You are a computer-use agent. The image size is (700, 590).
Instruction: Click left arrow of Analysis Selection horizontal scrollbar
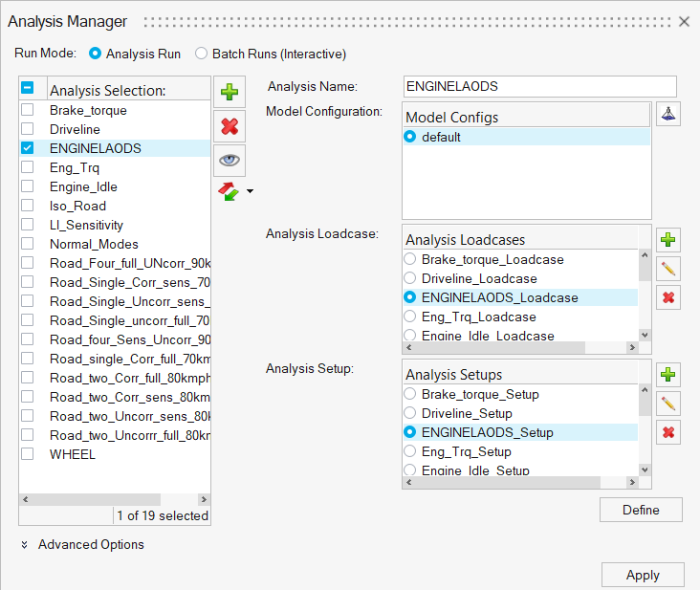pyautogui.click(x=26, y=499)
